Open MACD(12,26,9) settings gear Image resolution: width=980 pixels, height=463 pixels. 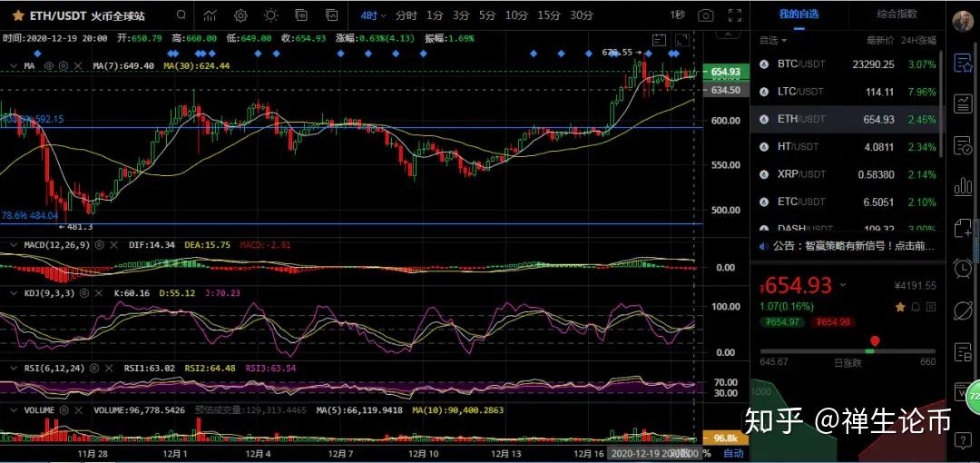point(100,245)
